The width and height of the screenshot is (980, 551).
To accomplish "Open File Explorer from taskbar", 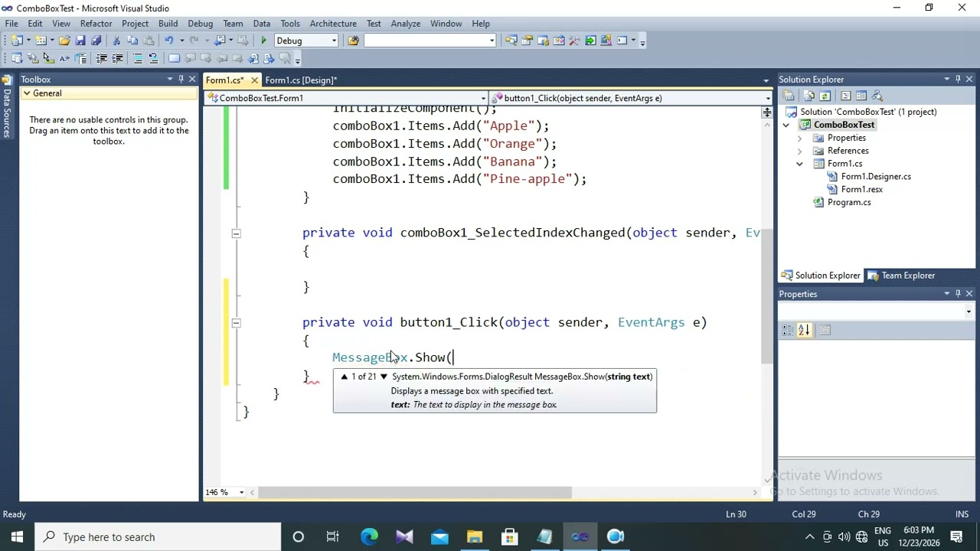I will coord(475,537).
